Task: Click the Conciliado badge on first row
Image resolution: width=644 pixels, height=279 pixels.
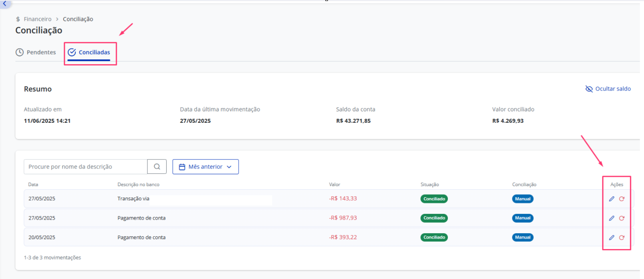Action: click(x=434, y=199)
